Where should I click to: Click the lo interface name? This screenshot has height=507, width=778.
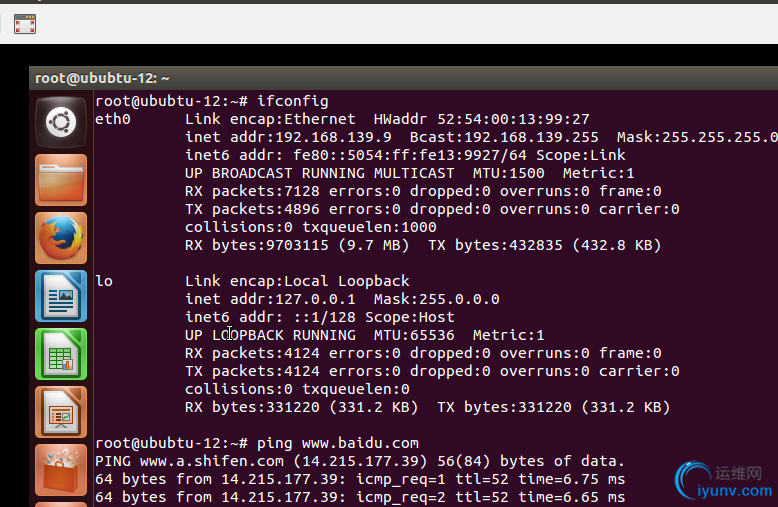click(x=104, y=281)
